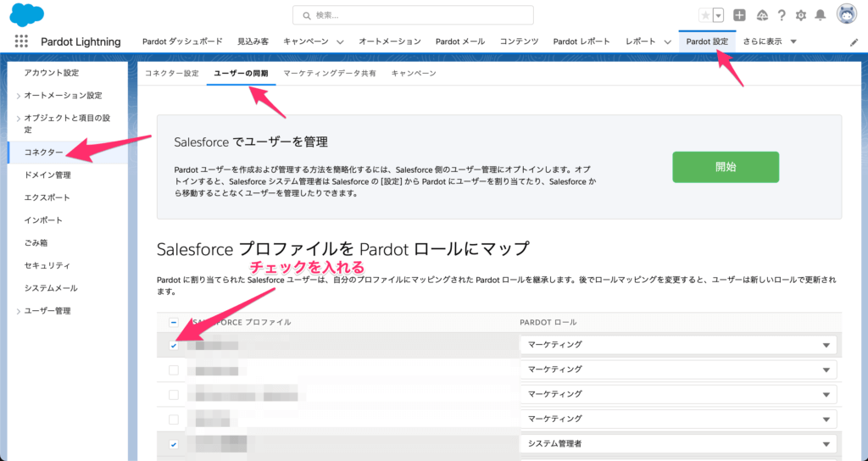This screenshot has height=461, width=868.
Task: Open the Pardot メール tab
Action: [460, 42]
